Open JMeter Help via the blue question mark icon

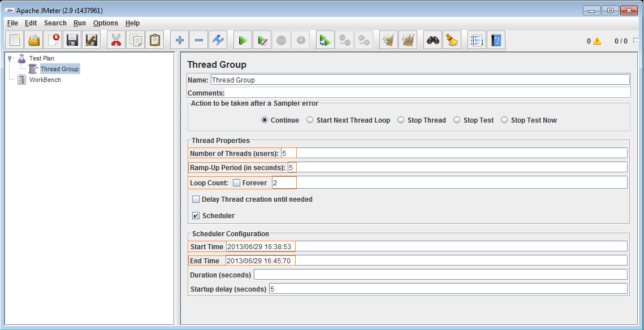(496, 40)
